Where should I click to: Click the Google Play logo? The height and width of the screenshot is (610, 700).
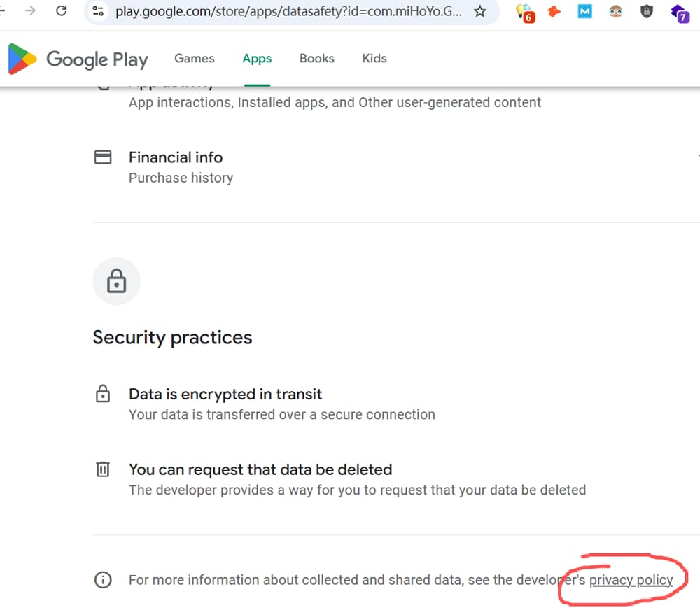(x=78, y=59)
